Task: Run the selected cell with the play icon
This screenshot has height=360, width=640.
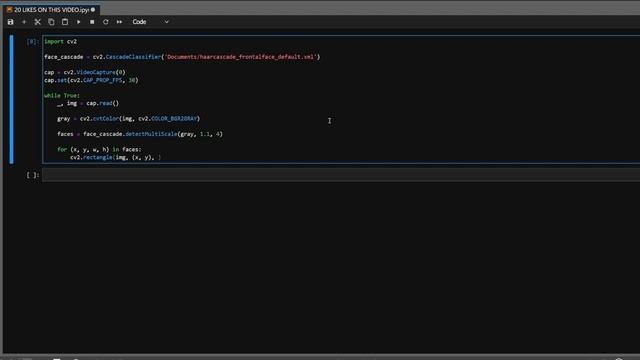Action: click(x=78, y=22)
